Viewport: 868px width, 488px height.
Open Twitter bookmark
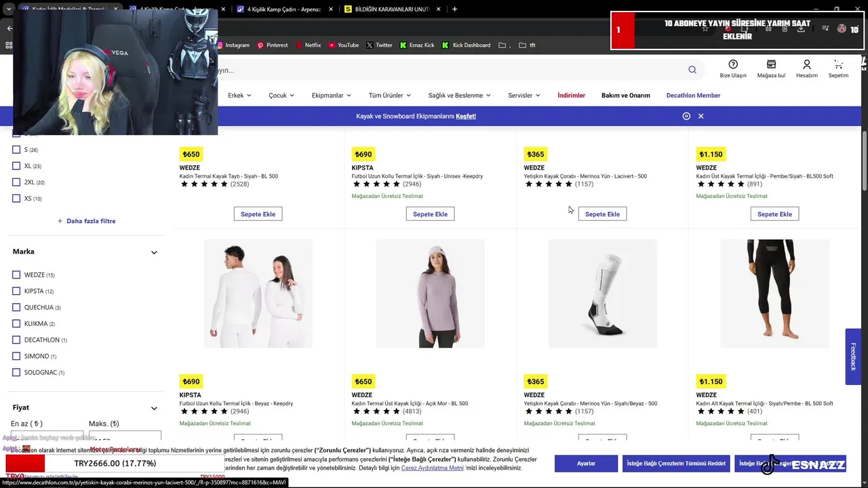[x=379, y=45]
